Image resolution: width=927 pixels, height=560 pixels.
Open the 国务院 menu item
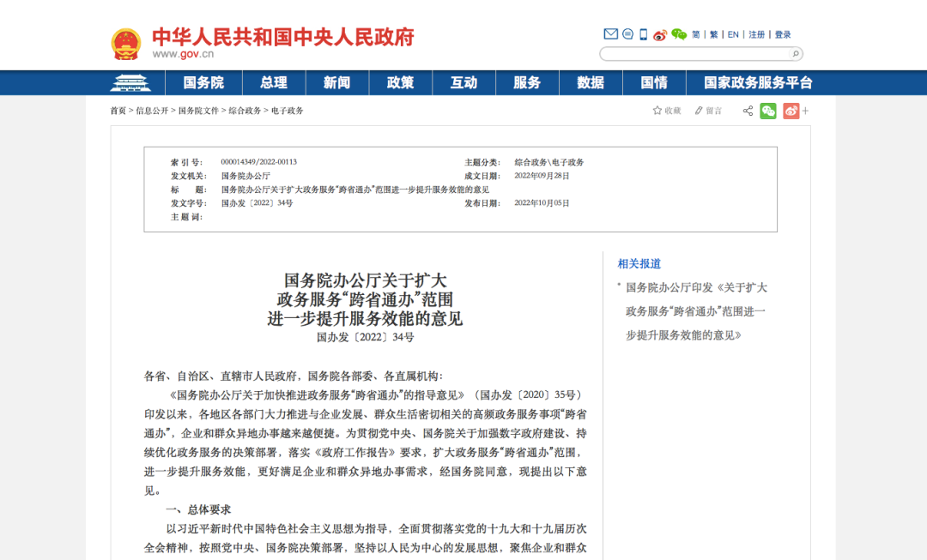point(203,83)
